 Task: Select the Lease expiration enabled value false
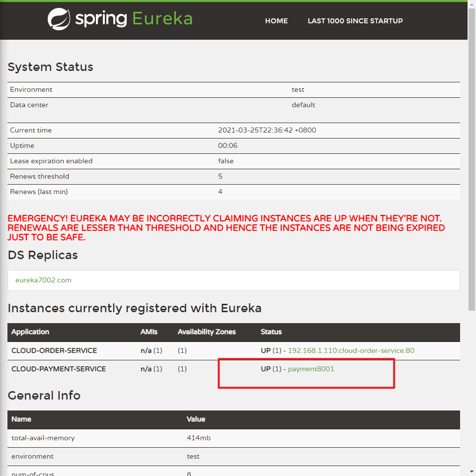click(x=226, y=161)
